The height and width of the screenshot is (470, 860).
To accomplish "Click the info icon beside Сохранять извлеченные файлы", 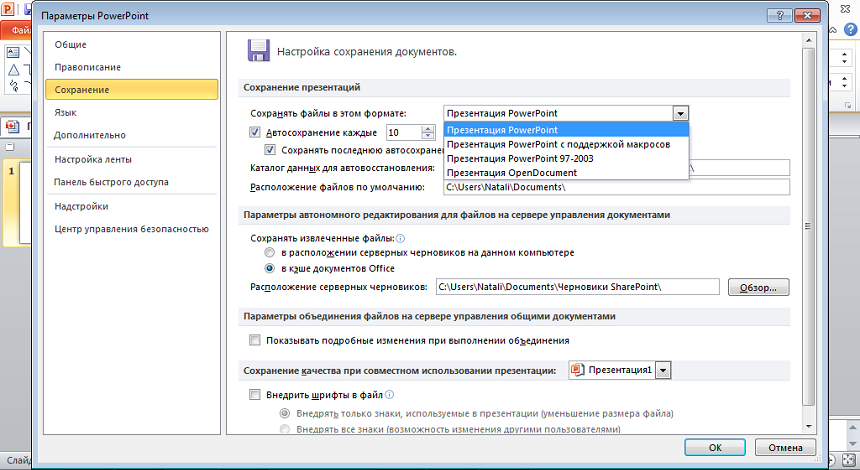I will [x=400, y=239].
